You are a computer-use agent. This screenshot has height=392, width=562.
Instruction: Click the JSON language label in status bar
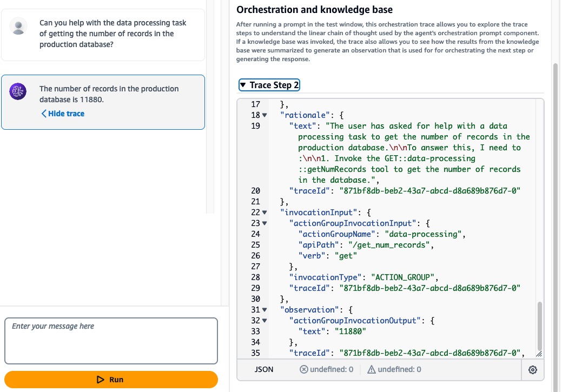(x=264, y=369)
